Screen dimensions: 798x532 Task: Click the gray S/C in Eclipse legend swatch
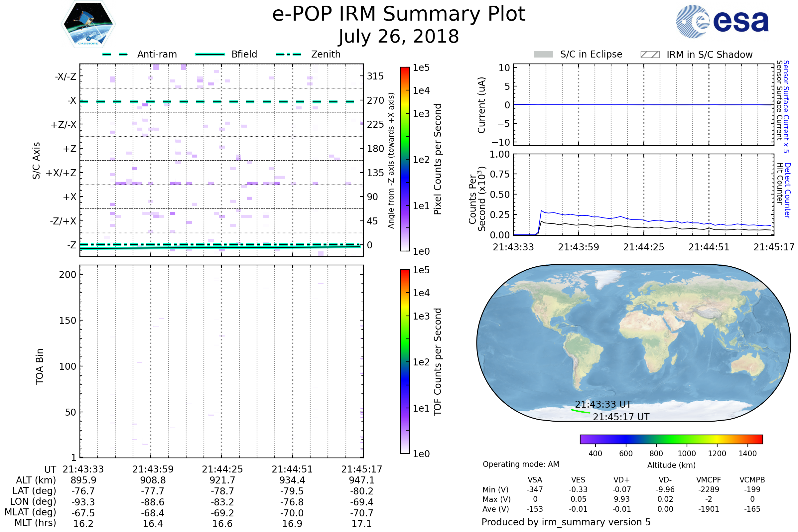point(544,55)
